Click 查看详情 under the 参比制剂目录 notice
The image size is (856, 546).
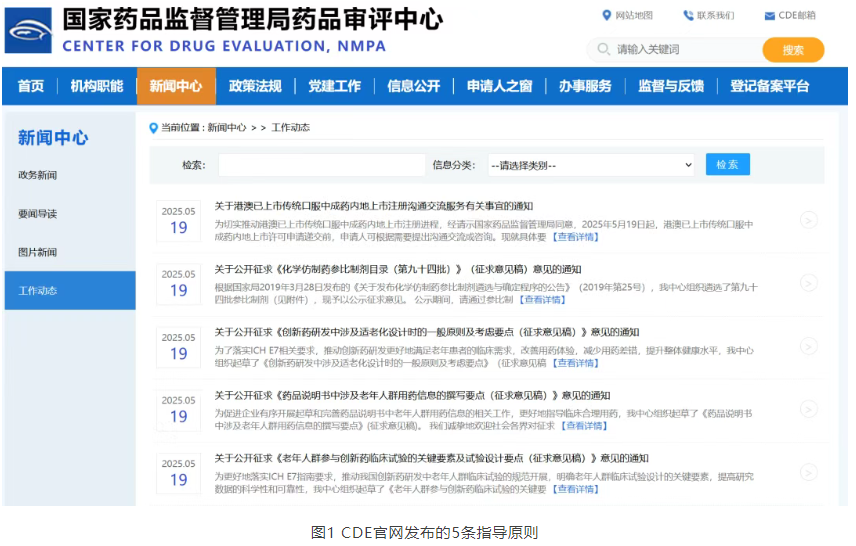pos(542,300)
